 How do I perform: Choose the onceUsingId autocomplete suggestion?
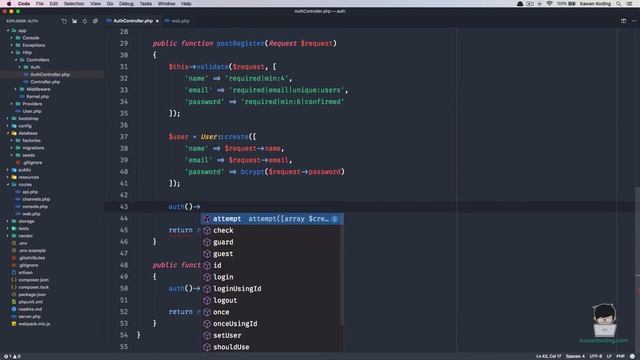271,324
